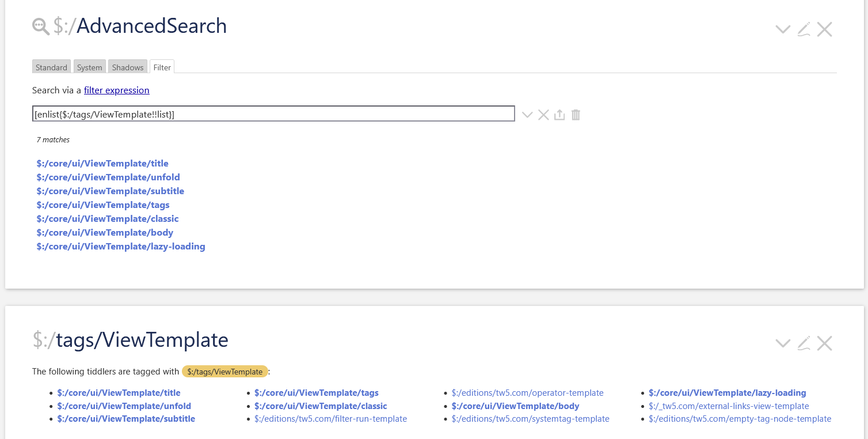The width and height of the screenshot is (868, 439).
Task: Click the edit pencil icon on AdvancedSearch tiddler
Action: [804, 29]
